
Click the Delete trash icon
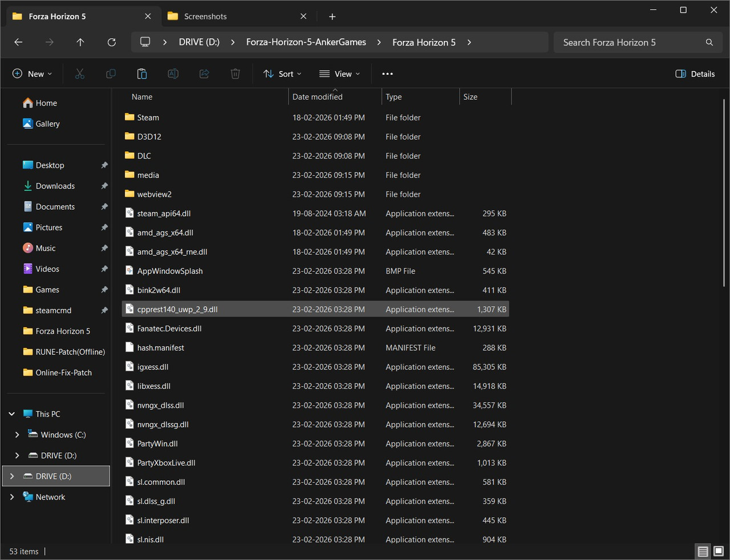pos(235,74)
